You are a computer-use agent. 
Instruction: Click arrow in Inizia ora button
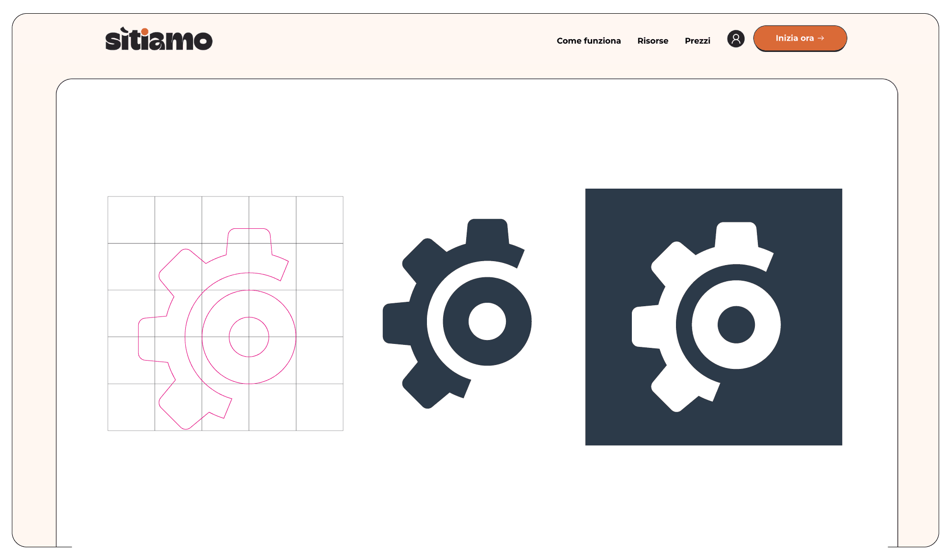click(821, 38)
